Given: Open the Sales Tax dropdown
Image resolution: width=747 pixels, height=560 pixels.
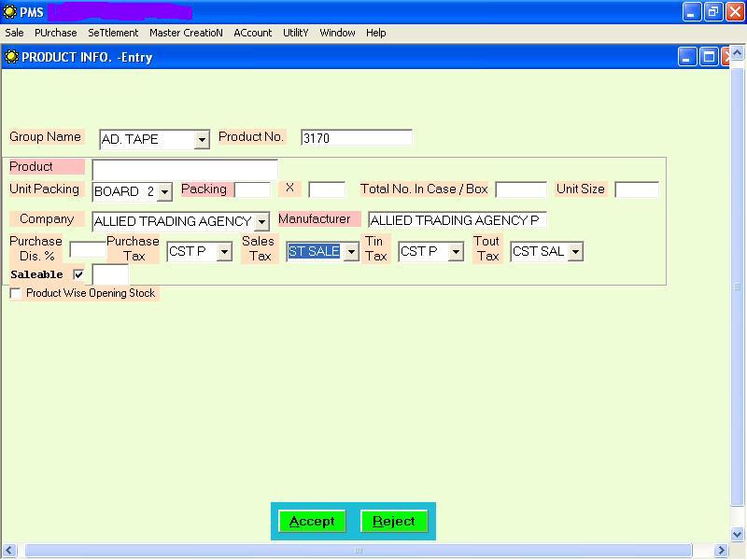Looking at the screenshot, I should click(x=351, y=252).
